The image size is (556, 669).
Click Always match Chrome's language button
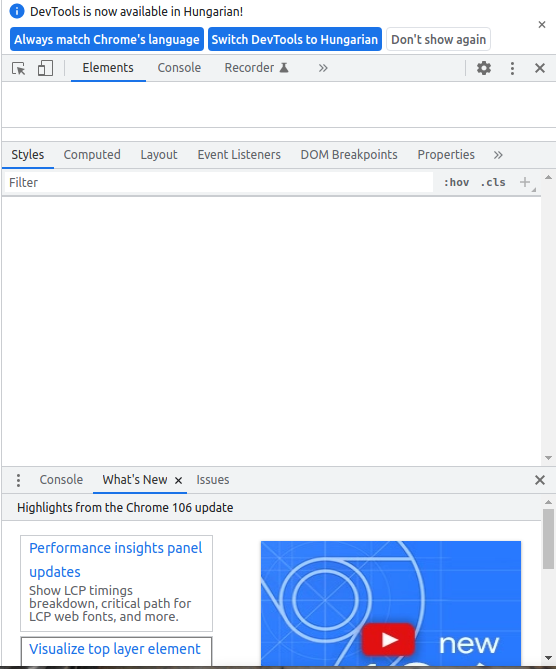coord(107,39)
